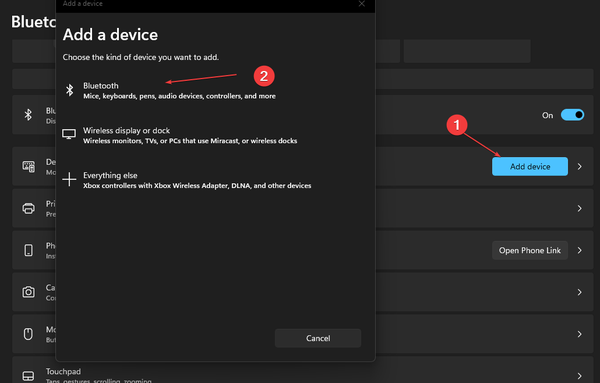Expand the Cameras row chevron
600x383 pixels.
click(580, 292)
